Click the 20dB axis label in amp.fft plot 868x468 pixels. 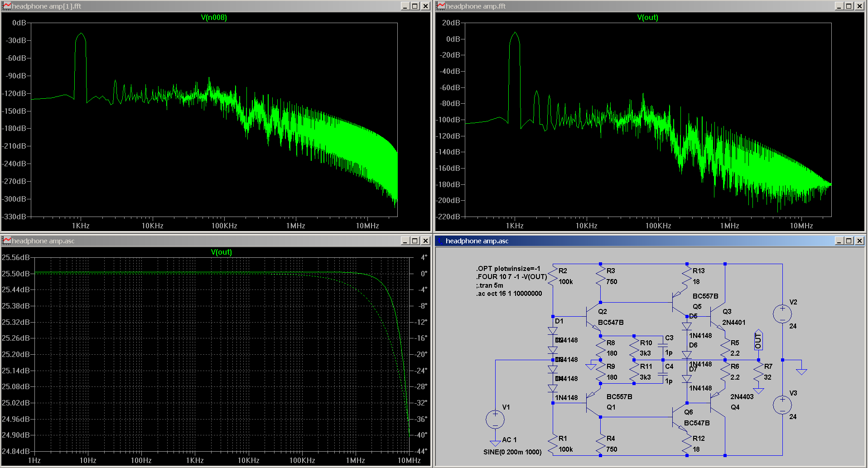(451, 23)
